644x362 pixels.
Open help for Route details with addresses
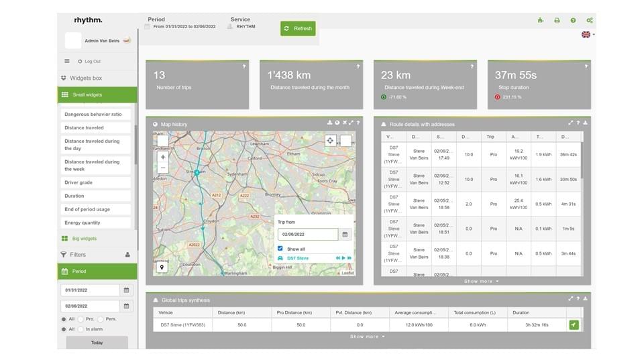(578, 123)
